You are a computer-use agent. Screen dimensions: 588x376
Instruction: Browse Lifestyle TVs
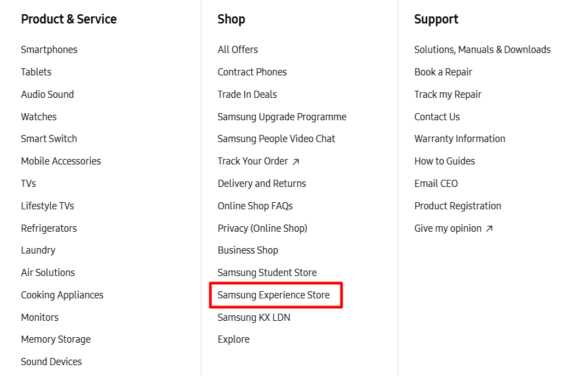pyautogui.click(x=47, y=205)
